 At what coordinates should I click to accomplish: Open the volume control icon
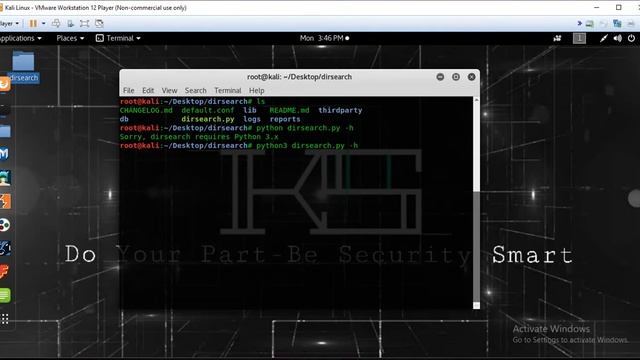(x=618, y=38)
